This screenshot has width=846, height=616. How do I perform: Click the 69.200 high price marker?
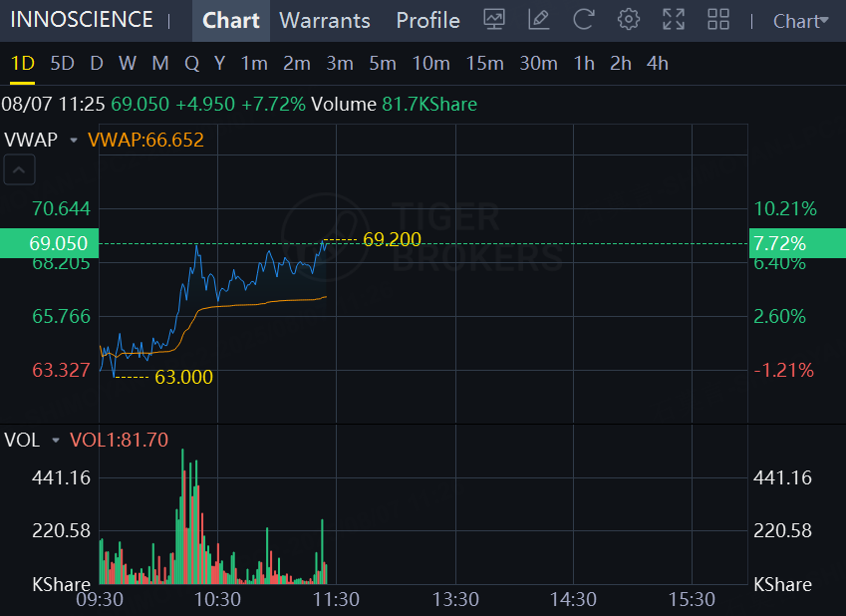(393, 239)
